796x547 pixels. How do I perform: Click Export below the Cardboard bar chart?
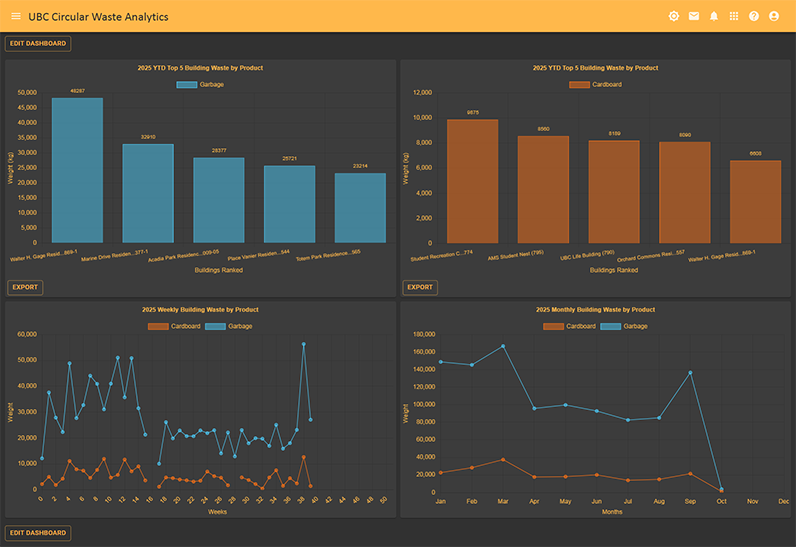point(420,287)
